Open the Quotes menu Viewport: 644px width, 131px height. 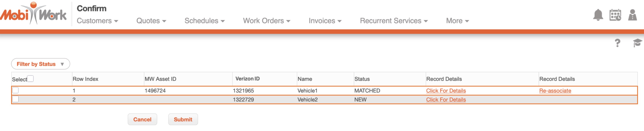(x=151, y=21)
